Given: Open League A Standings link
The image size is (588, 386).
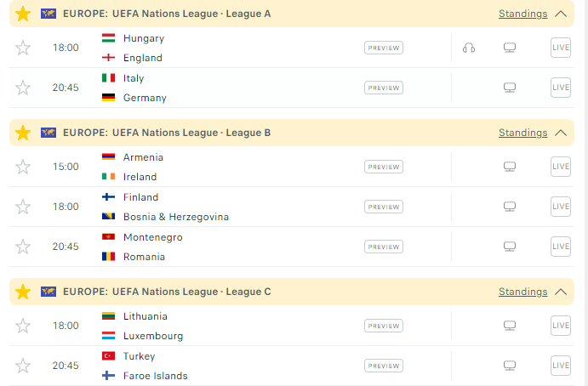Looking at the screenshot, I should [x=522, y=14].
